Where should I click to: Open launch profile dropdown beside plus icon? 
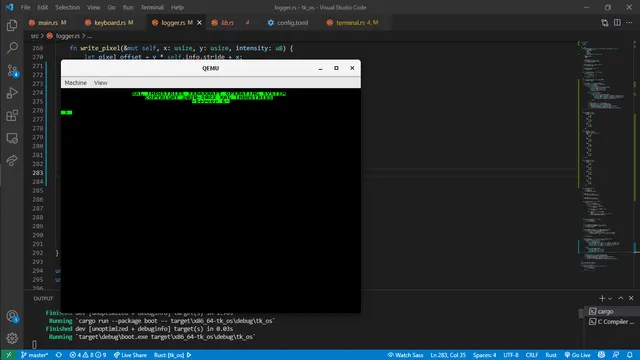click(610, 298)
